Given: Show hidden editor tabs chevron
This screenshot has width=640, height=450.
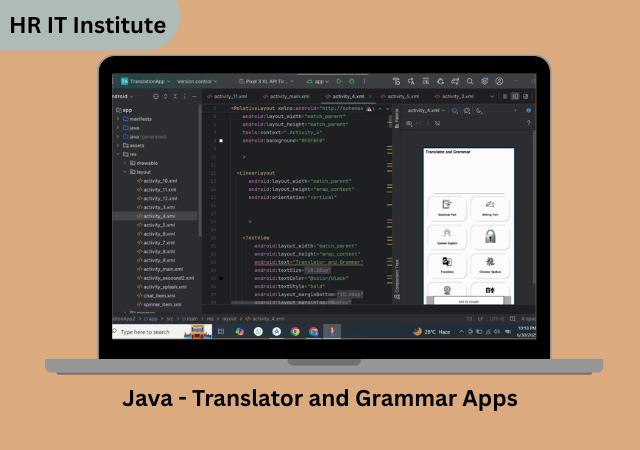Looking at the screenshot, I should pos(492,96).
